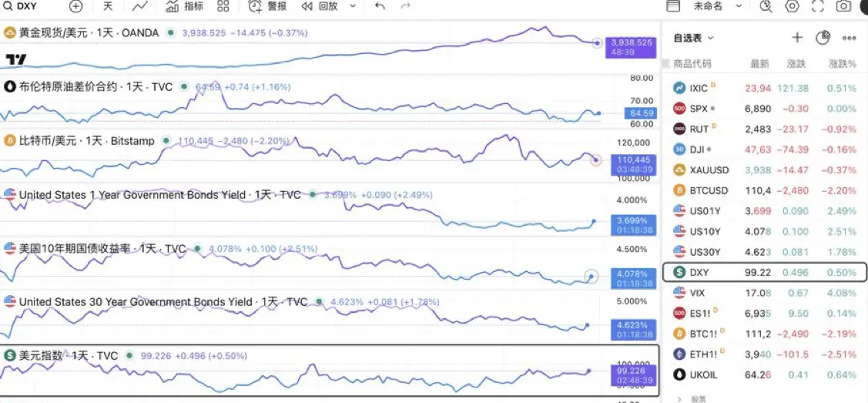This screenshot has width=868, height=403.
Task: Redo the chart action
Action: click(405, 7)
